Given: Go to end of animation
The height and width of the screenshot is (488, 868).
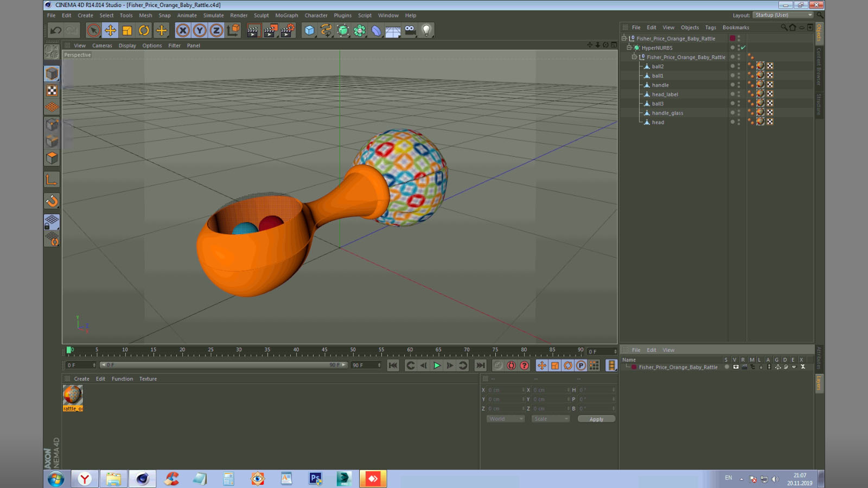Looking at the screenshot, I should pos(481,365).
